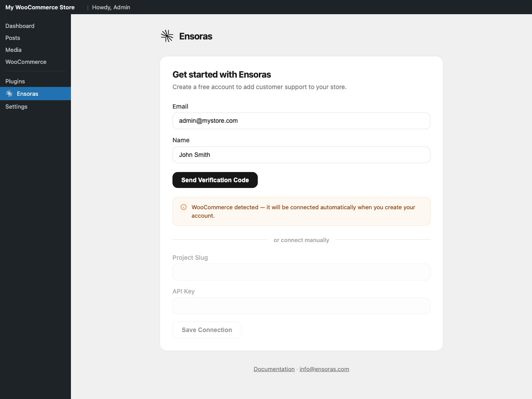Viewport: 532px width, 399px height.
Task: Click Howdy, Admin in the admin bar
Action: [111, 7]
